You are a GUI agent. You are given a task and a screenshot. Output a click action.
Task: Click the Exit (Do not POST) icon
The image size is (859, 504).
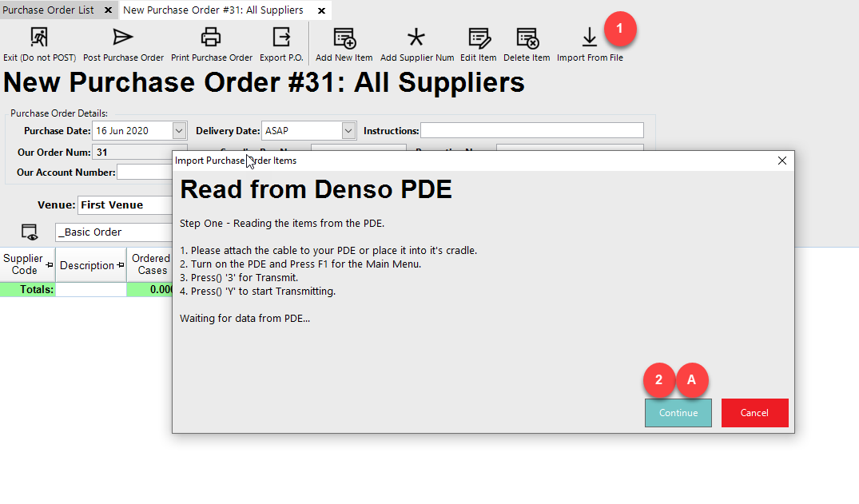point(39,38)
